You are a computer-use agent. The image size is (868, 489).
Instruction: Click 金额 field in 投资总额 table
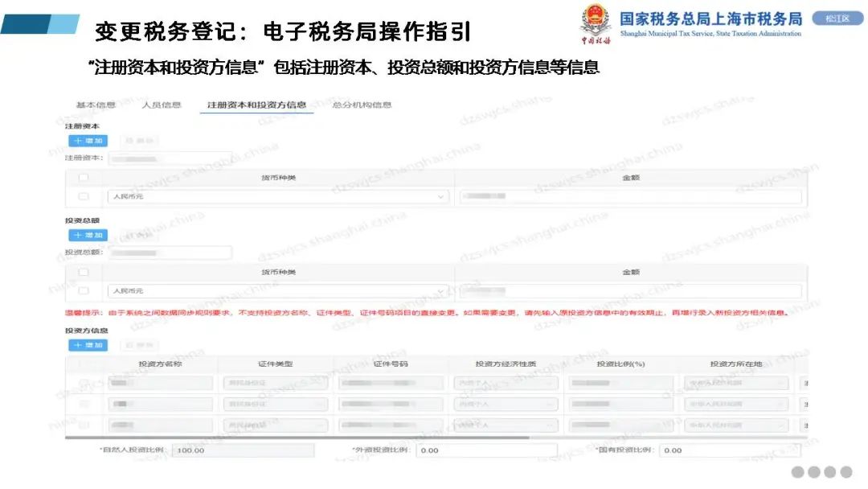click(x=631, y=290)
